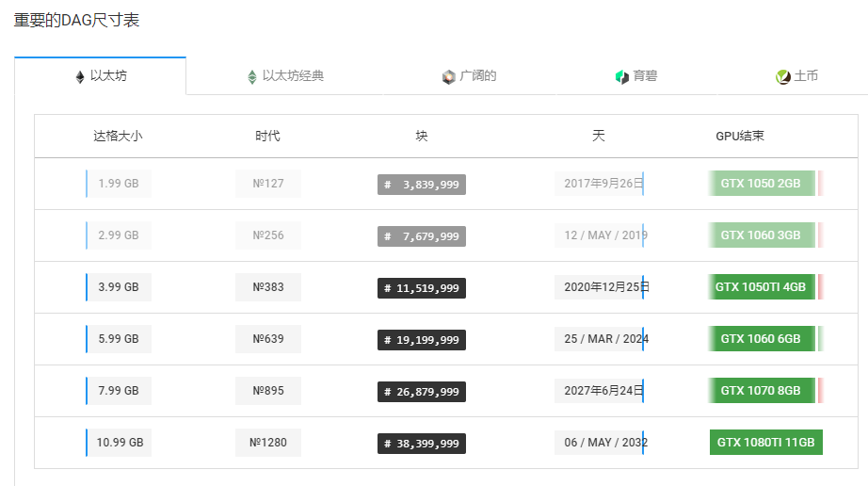Viewport: 868px width, 486px height.
Task: Click epoch №639 cell
Action: tap(268, 339)
